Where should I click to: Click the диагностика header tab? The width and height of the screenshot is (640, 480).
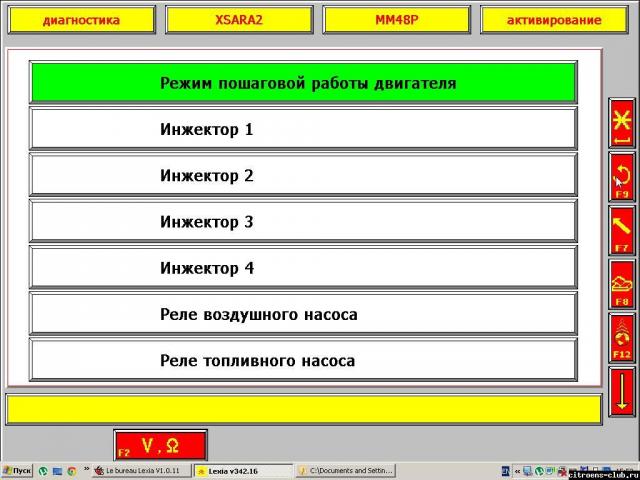(x=82, y=20)
